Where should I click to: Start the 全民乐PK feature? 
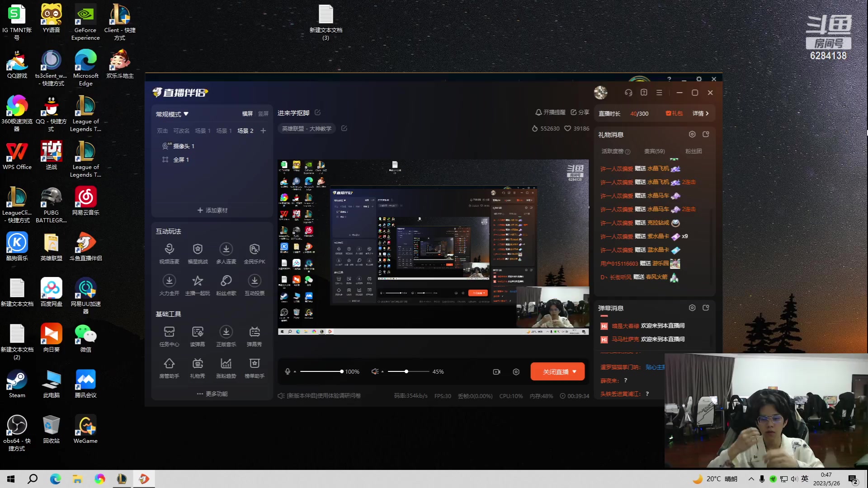click(255, 253)
